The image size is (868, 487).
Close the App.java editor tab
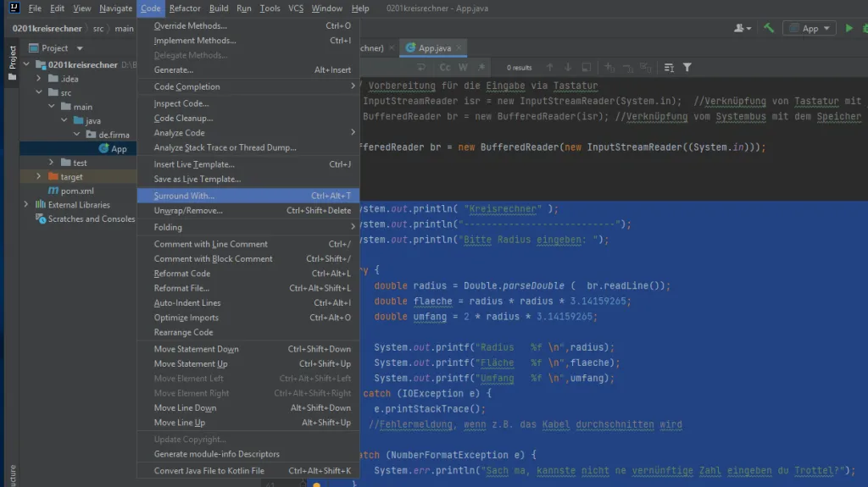(x=459, y=48)
